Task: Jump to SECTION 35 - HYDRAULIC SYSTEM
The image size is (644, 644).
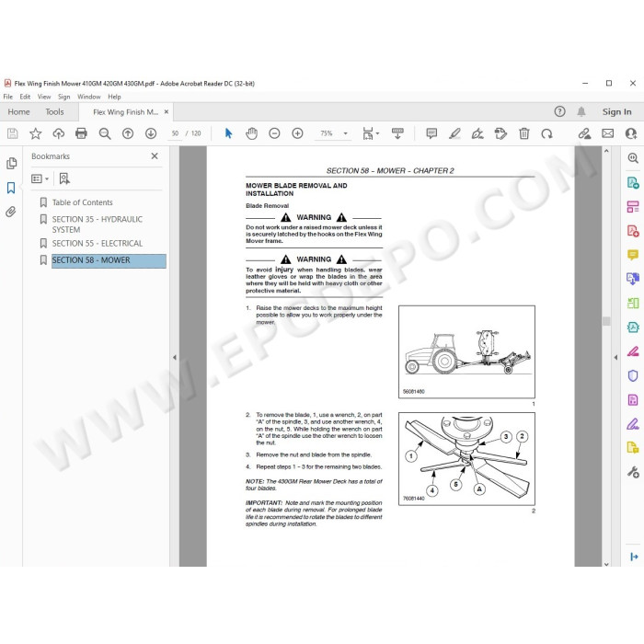Action: (x=97, y=224)
